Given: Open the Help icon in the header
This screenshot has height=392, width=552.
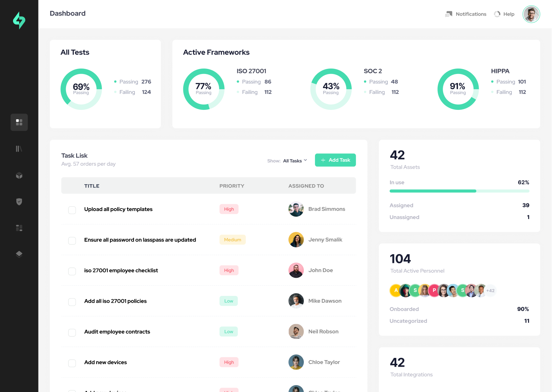Looking at the screenshot, I should [x=497, y=14].
